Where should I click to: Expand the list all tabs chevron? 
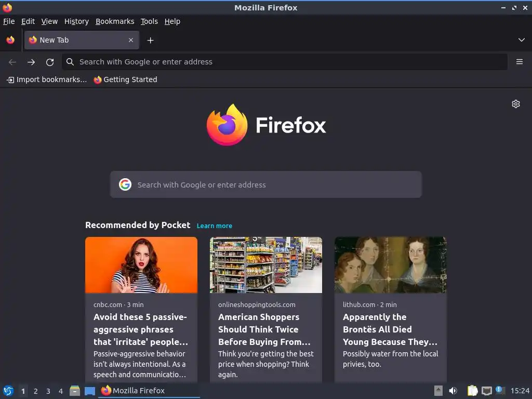pyautogui.click(x=522, y=40)
